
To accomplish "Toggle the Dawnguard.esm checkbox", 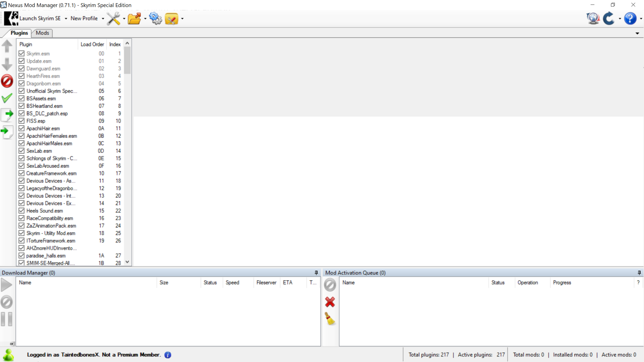I will point(21,68).
